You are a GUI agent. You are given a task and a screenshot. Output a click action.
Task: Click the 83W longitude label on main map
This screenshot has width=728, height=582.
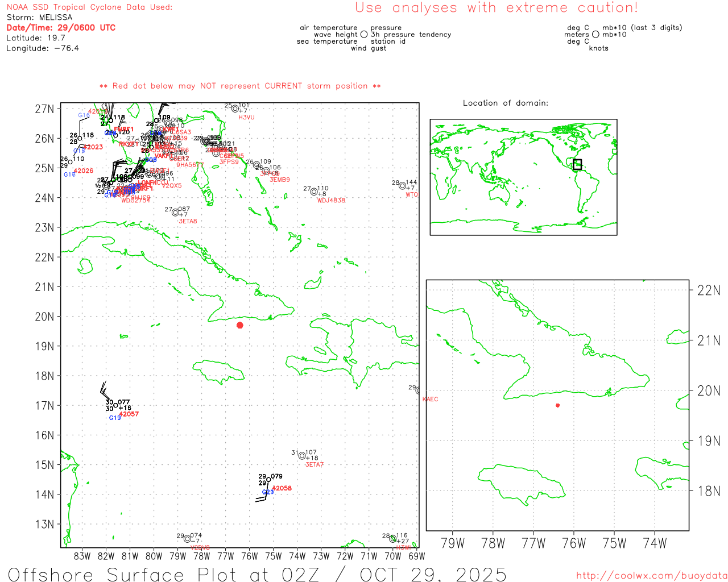pyautogui.click(x=82, y=556)
